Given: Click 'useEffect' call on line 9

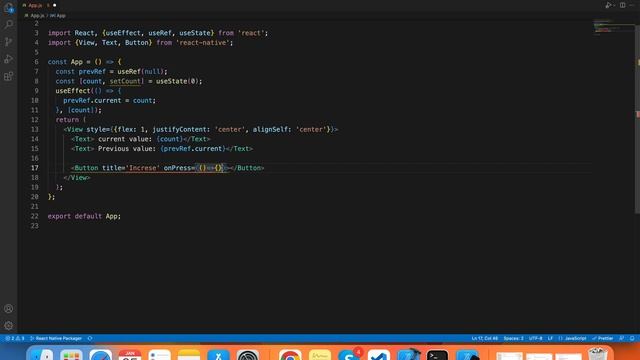Looking at the screenshot, I should (73, 91).
